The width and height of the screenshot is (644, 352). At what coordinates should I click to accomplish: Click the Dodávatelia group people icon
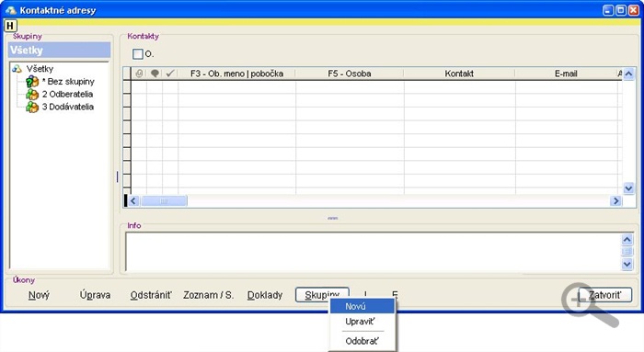pos(32,108)
